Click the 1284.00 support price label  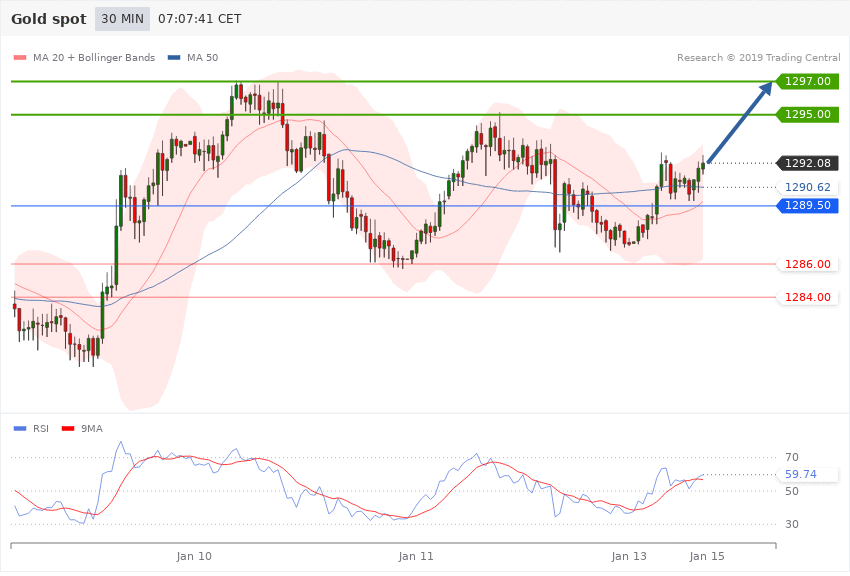[808, 297]
